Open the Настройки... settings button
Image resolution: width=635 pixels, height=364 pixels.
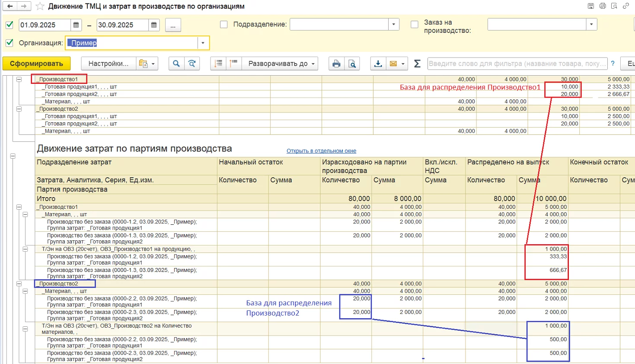[x=108, y=64]
